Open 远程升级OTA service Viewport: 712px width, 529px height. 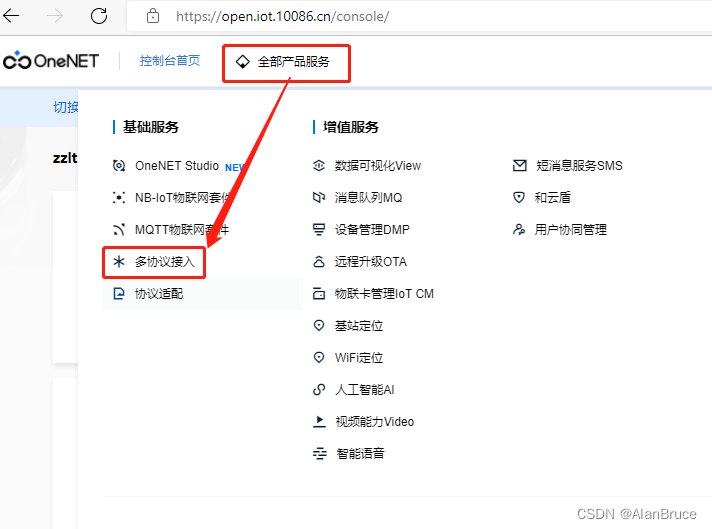point(371,262)
